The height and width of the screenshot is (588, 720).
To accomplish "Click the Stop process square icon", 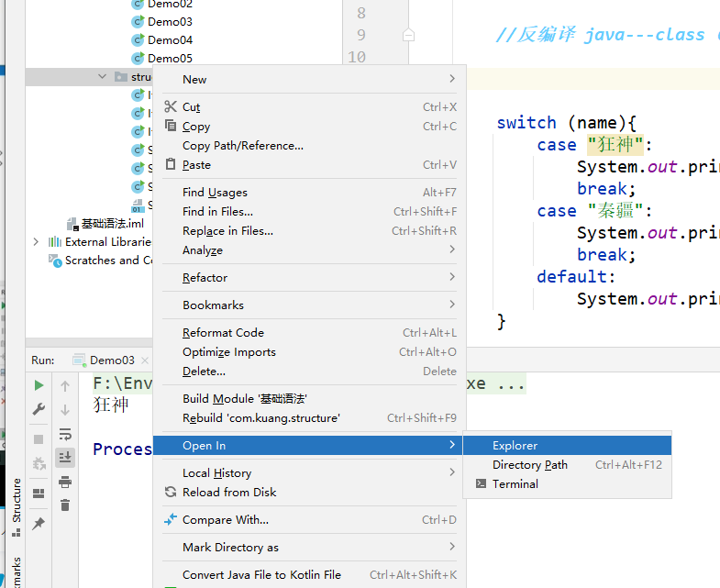I will pos(39,439).
